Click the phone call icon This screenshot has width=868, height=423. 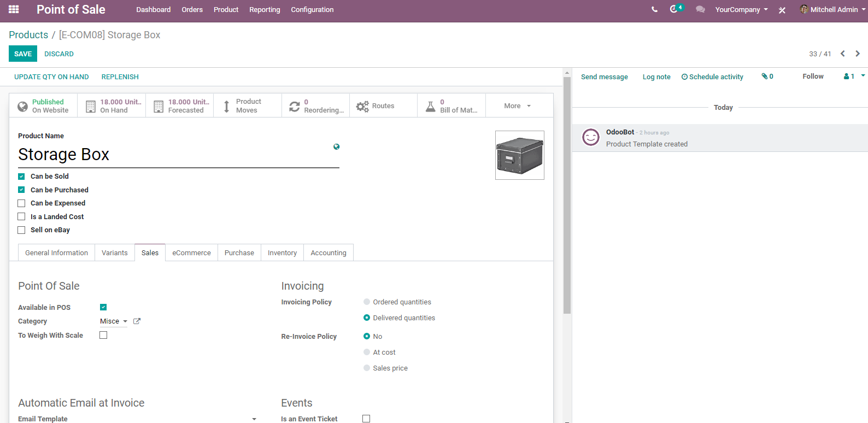[x=654, y=9]
